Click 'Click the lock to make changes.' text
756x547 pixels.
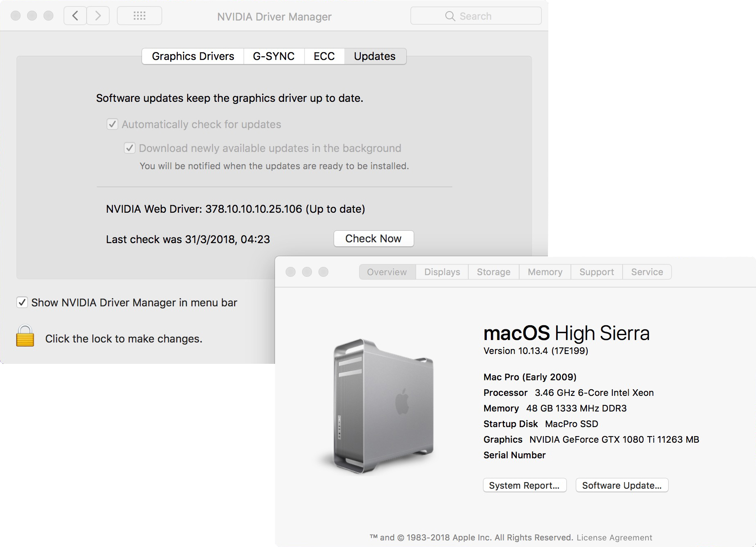pyautogui.click(x=124, y=339)
